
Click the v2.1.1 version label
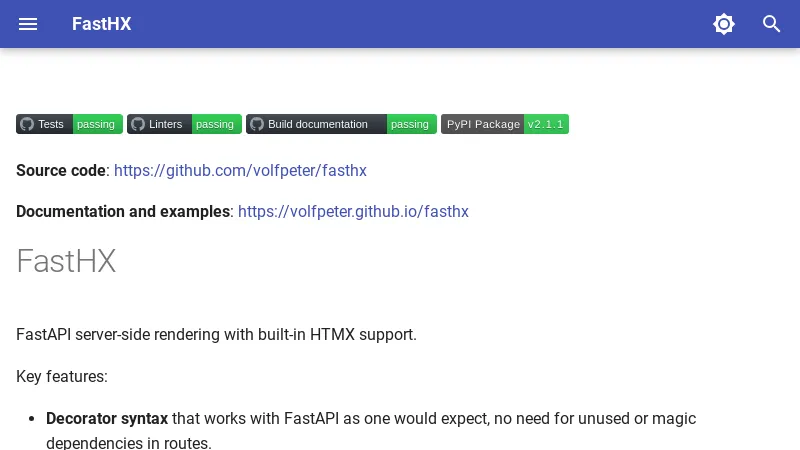[x=546, y=124]
